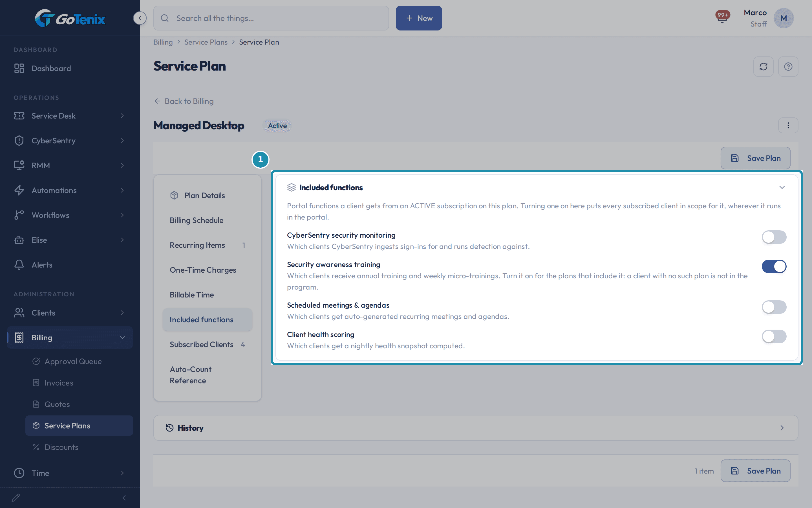The width and height of the screenshot is (812, 508).
Task: Expand the RMM submenu chevron
Action: point(122,165)
